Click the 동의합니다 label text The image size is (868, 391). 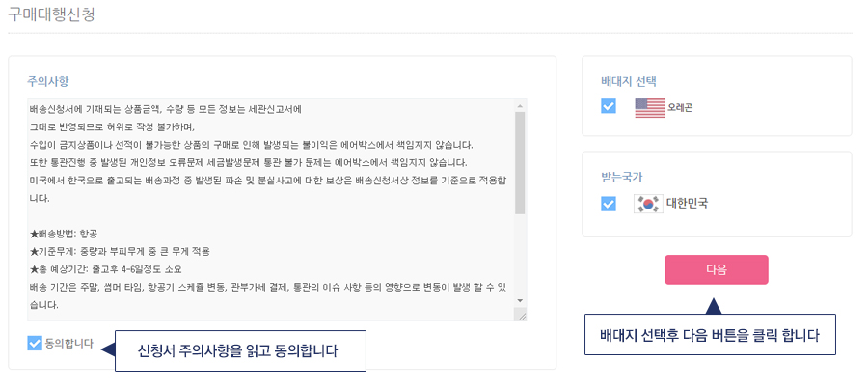[x=69, y=344]
